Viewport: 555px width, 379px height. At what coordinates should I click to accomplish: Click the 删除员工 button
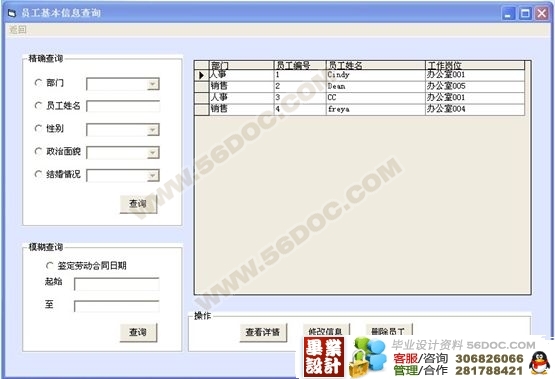(389, 329)
